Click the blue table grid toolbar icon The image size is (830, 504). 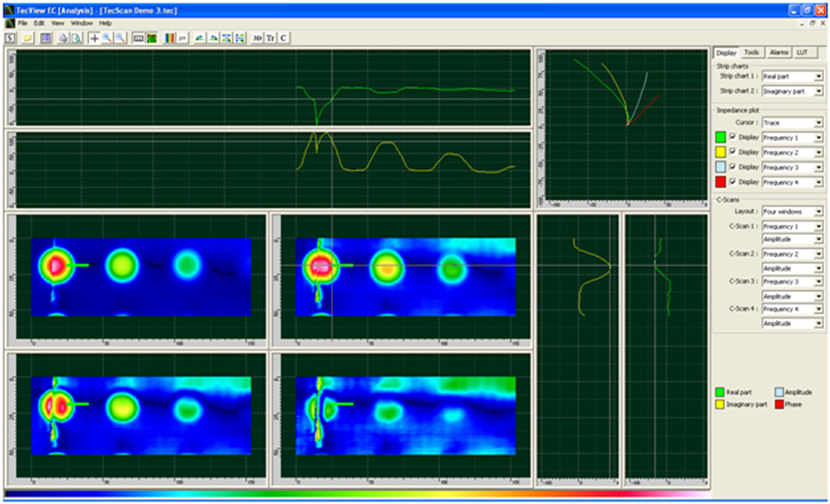[46, 38]
